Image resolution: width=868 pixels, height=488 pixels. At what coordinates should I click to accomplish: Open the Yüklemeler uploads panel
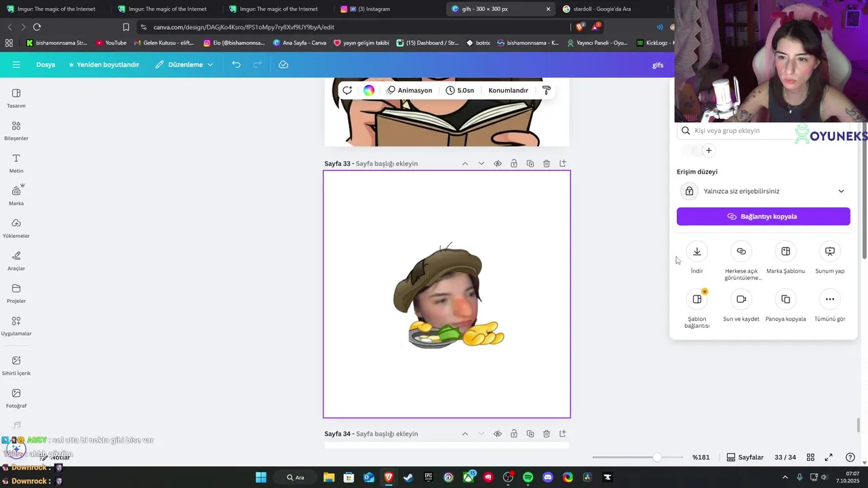[x=16, y=228]
